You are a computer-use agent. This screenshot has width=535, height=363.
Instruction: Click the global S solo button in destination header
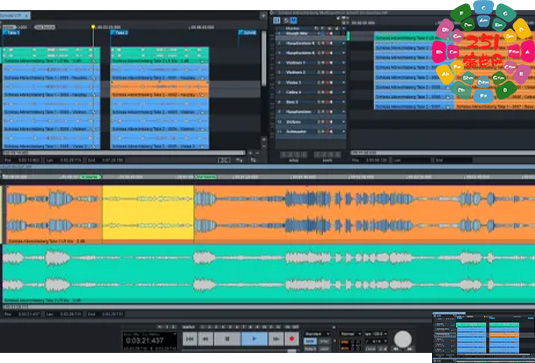tap(286, 21)
